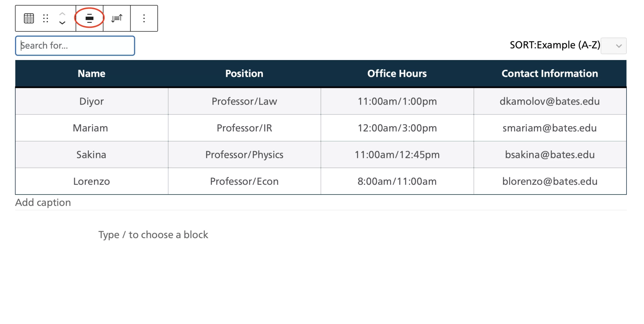Click the 8:00am/11:00am office hours cell
Viewport: 644px width, 324px height.
point(397,181)
